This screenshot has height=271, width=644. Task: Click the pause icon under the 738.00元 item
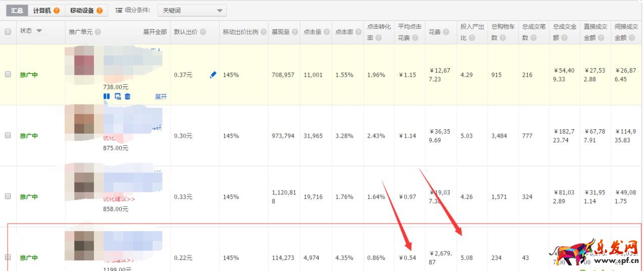pyautogui.click(x=107, y=96)
